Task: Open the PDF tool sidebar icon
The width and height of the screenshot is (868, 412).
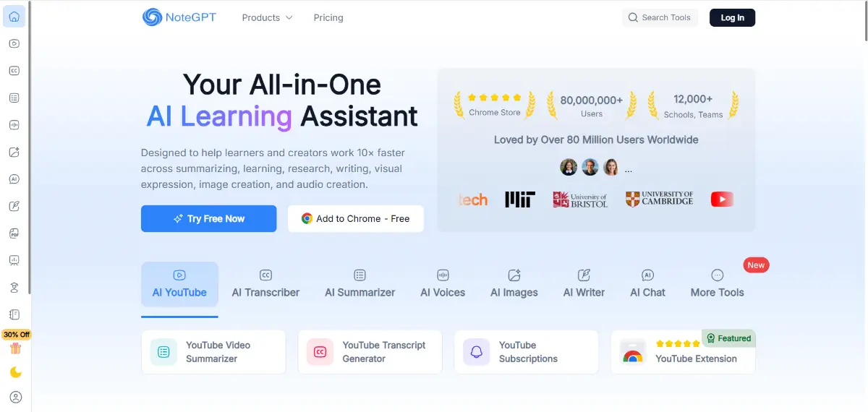Action: pos(14,233)
